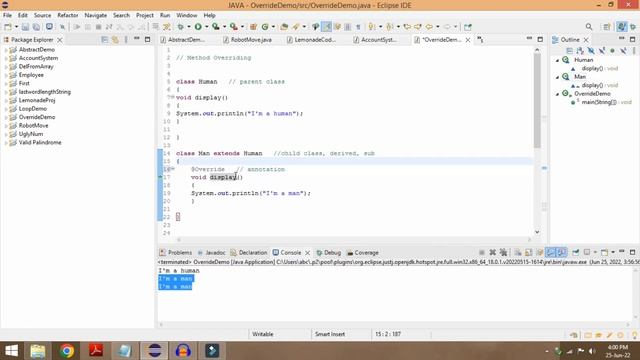The image size is (640, 360).
Task: Click the New Java Class green icon
Action: 265,27
